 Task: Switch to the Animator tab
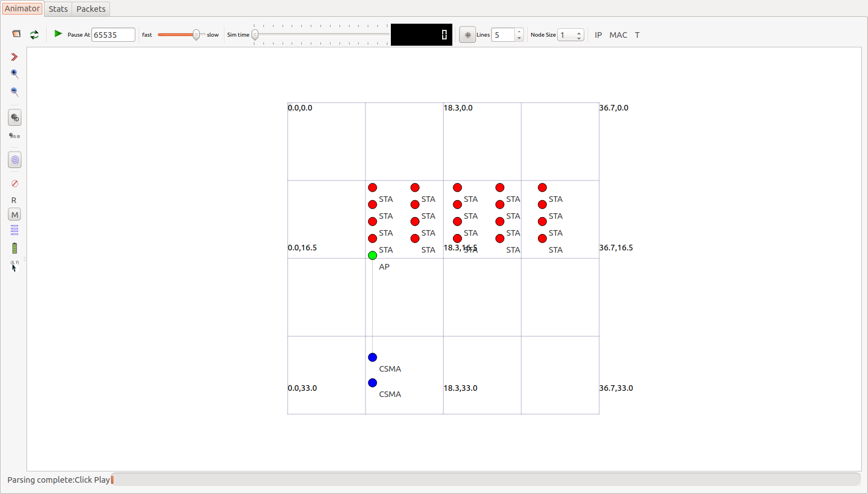[23, 8]
